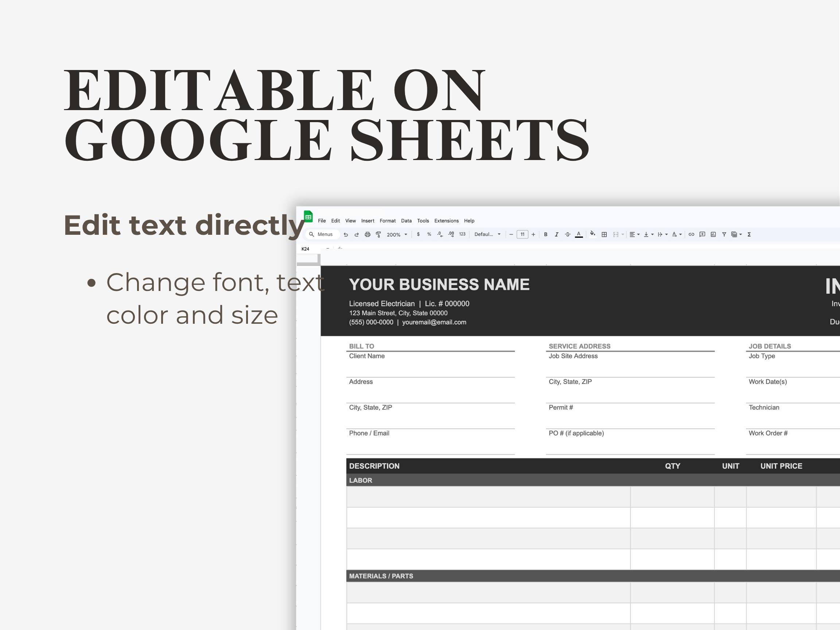This screenshot has width=840, height=630.
Task: Open the text color picker
Action: click(579, 234)
